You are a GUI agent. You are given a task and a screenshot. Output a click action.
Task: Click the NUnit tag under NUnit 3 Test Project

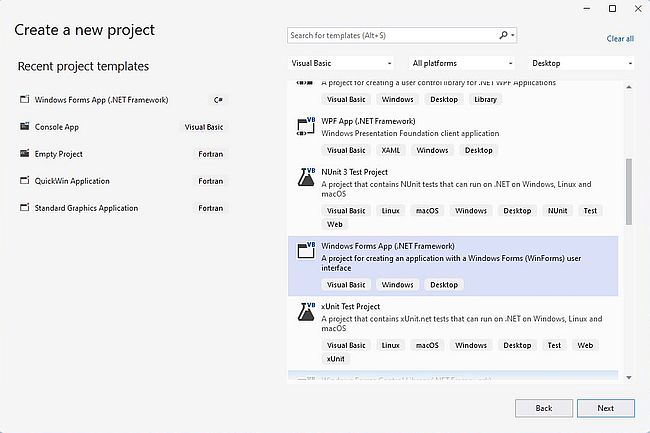click(558, 210)
